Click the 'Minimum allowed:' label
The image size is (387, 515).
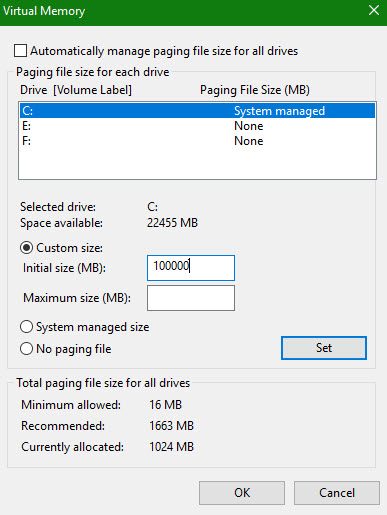coord(71,405)
